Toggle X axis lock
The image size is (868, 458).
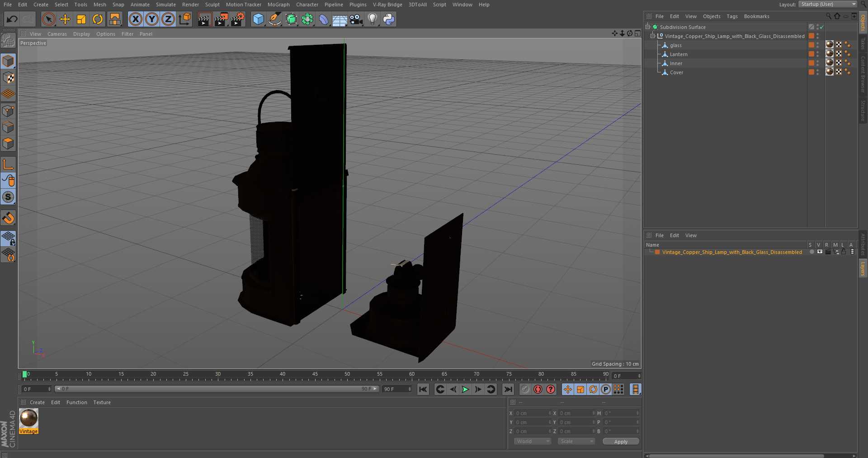click(x=136, y=19)
